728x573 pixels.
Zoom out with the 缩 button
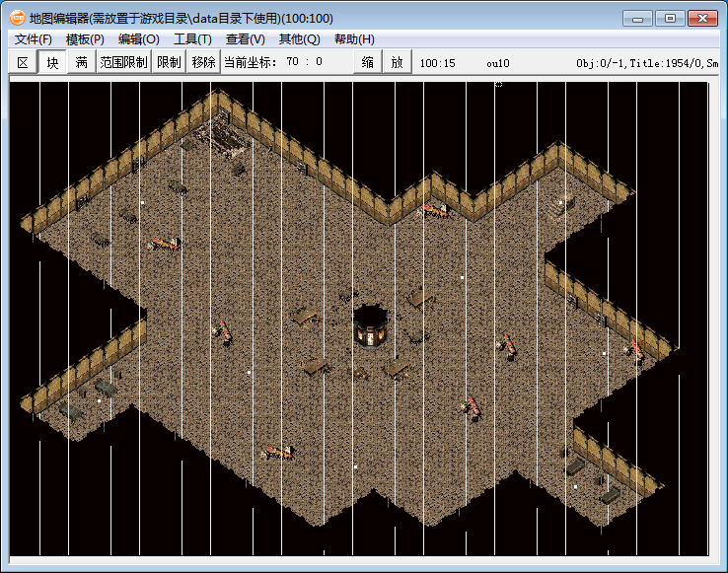[x=368, y=62]
